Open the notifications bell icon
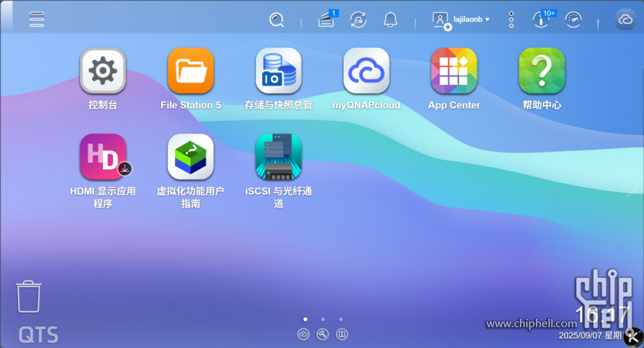This screenshot has height=348, width=644. click(x=390, y=19)
